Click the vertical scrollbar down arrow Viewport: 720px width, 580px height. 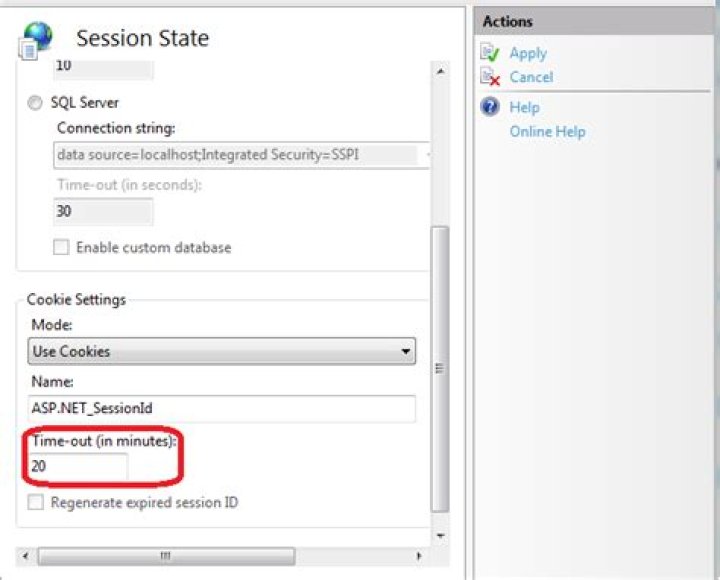(440, 535)
